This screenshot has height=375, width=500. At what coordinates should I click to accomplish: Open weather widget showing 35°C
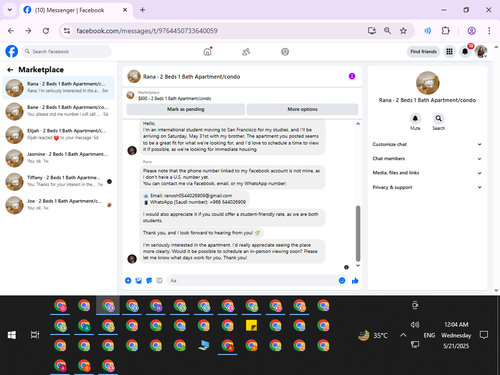pos(373,335)
